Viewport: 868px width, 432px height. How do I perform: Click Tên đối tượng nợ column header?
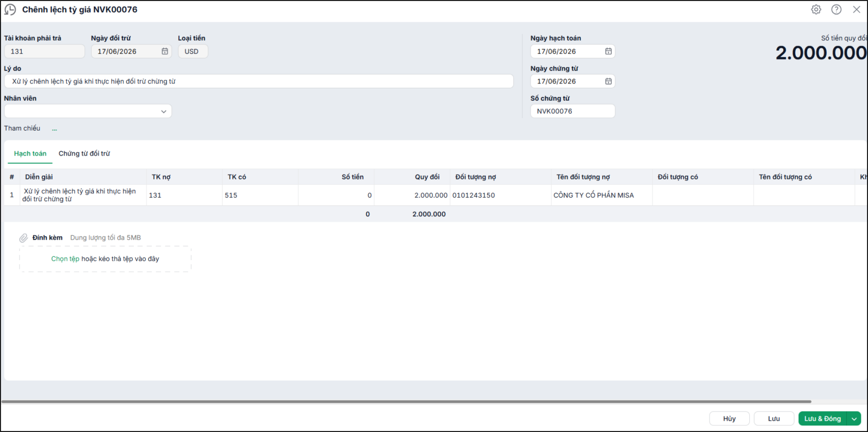[602, 177]
